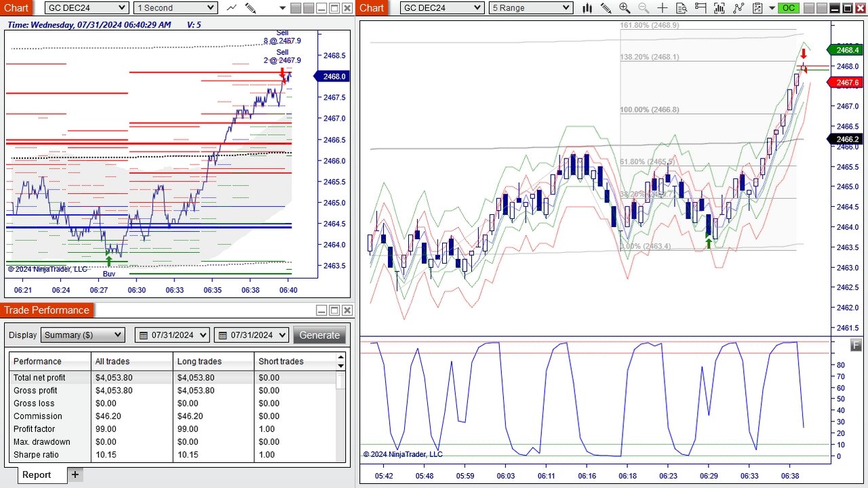This screenshot has width=868, height=488.
Task: Open the Chart Trader icon
Action: coord(701,8)
